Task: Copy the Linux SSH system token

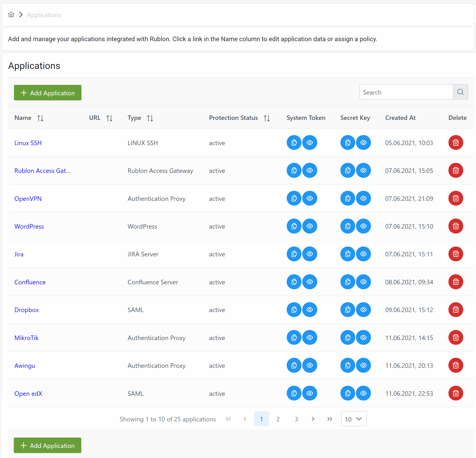Action: pyautogui.click(x=294, y=143)
